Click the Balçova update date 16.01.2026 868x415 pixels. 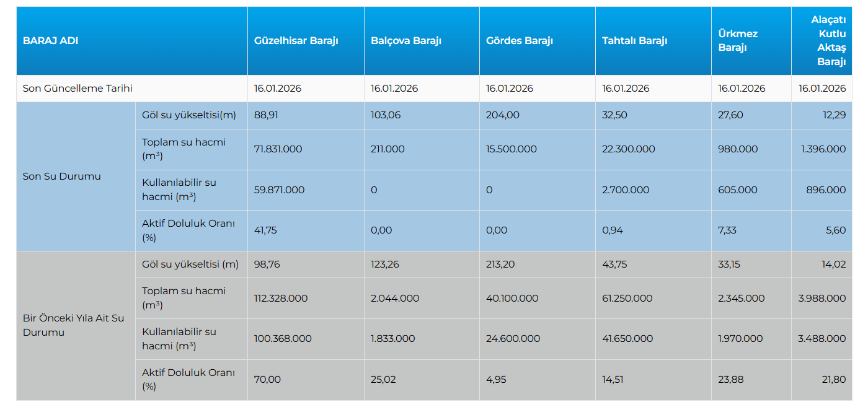click(x=394, y=89)
